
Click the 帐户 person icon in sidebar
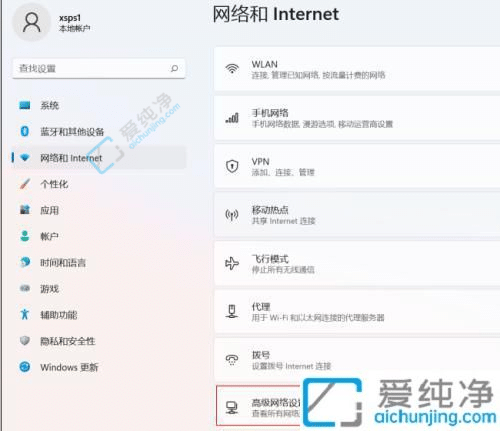click(x=25, y=236)
